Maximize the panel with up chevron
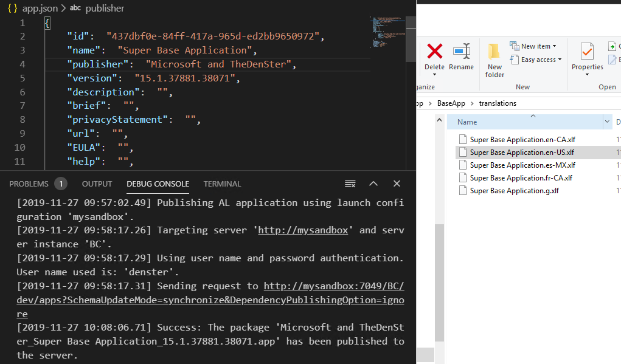Image resolution: width=621 pixels, height=364 pixels. tap(373, 184)
